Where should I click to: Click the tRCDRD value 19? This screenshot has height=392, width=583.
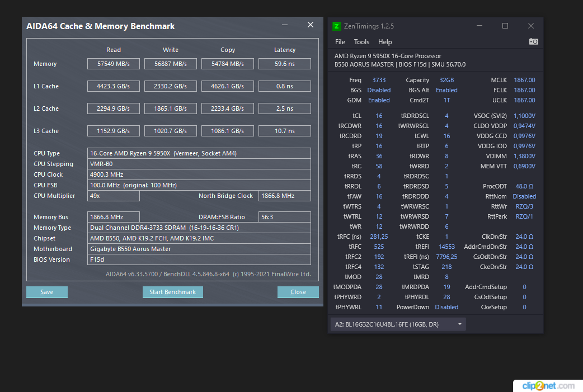click(379, 136)
